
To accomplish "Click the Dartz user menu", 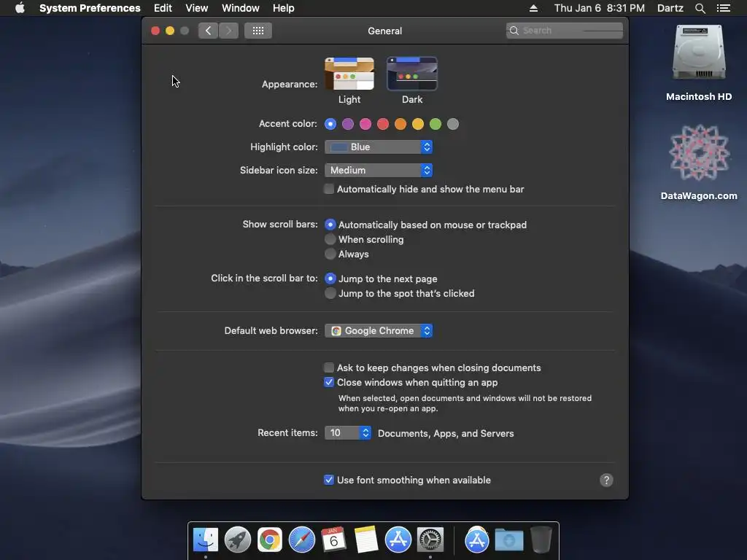I will point(670,8).
